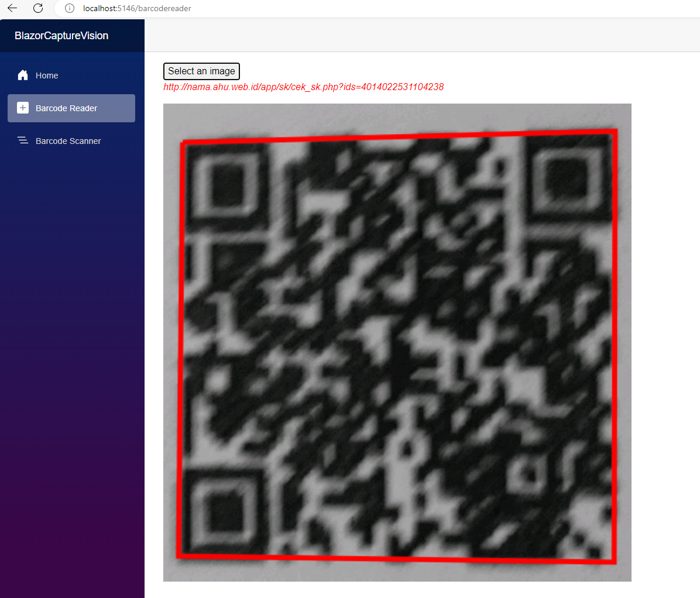The height and width of the screenshot is (598, 700).
Task: Open the Home navigation item
Action: (47, 75)
